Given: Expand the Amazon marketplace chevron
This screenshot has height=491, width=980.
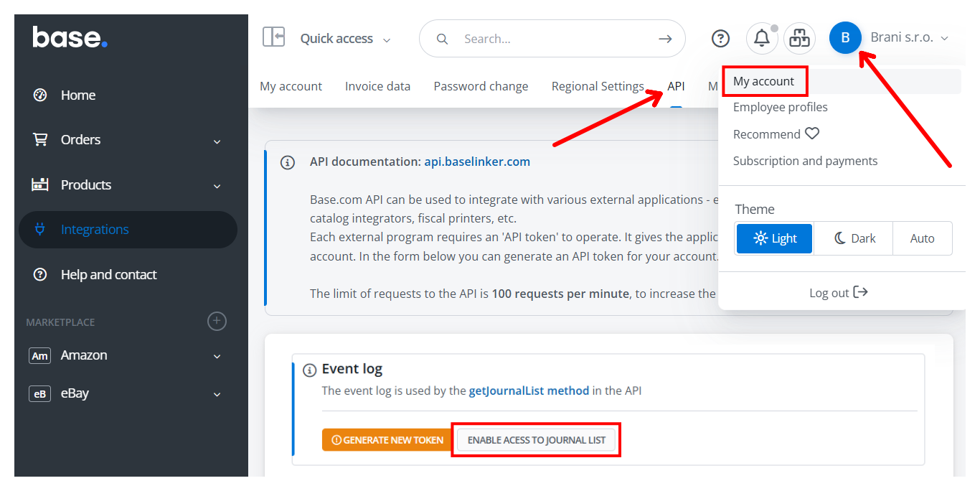Looking at the screenshot, I should point(217,357).
